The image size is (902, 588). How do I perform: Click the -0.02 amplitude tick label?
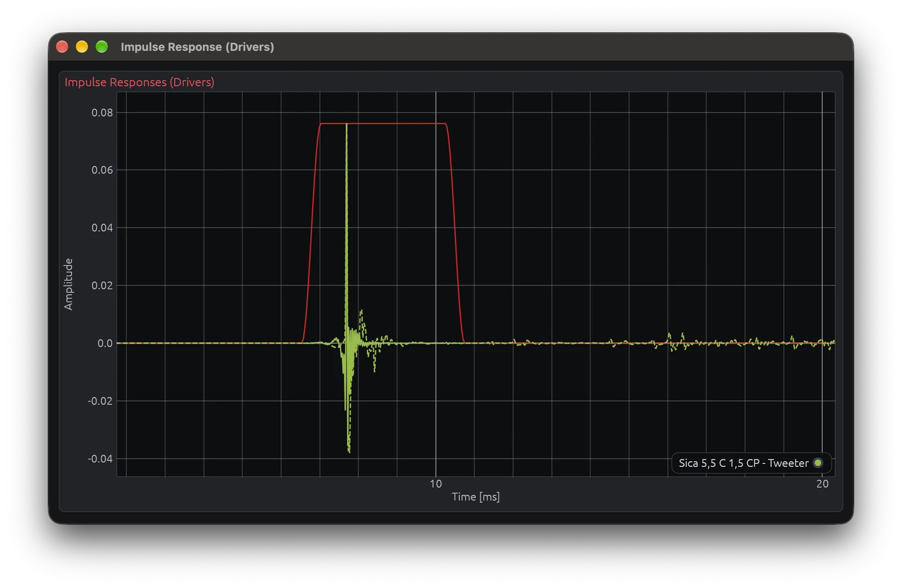pyautogui.click(x=100, y=401)
